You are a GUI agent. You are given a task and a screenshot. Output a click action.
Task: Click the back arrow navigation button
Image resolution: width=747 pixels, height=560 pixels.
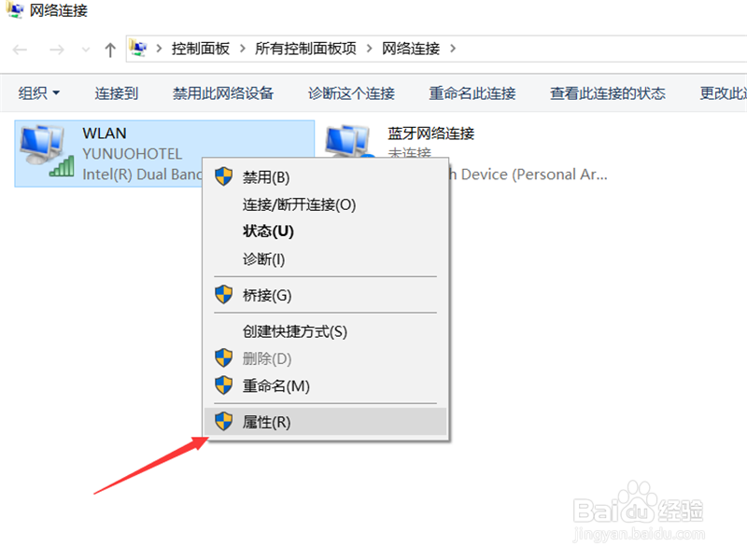point(20,49)
